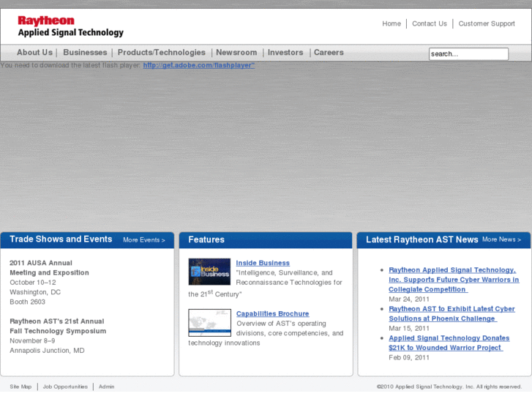The height and width of the screenshot is (399, 532).
Task: Open the Inside Business thumbnail image
Action: point(209,272)
